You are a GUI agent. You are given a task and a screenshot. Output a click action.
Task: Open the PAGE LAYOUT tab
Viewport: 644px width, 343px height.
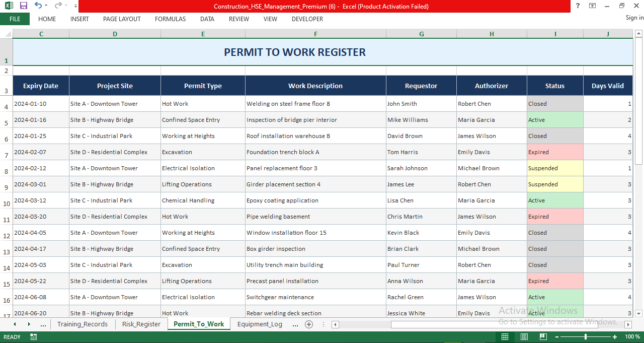(x=122, y=19)
